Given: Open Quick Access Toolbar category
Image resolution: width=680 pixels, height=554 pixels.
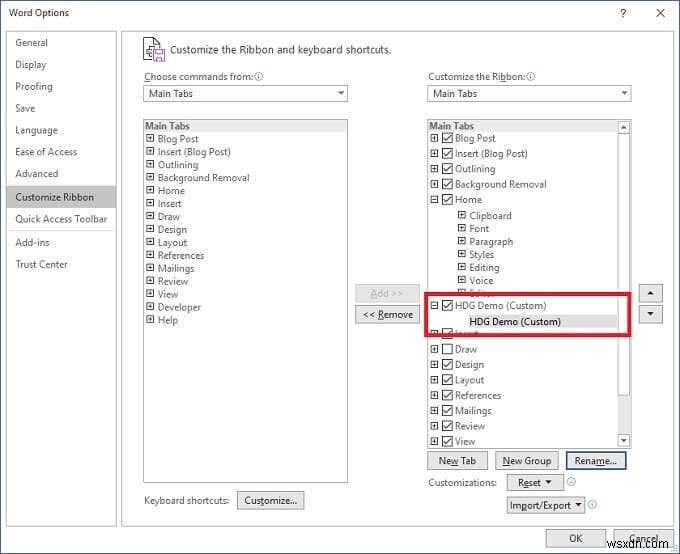Looking at the screenshot, I should (x=61, y=219).
